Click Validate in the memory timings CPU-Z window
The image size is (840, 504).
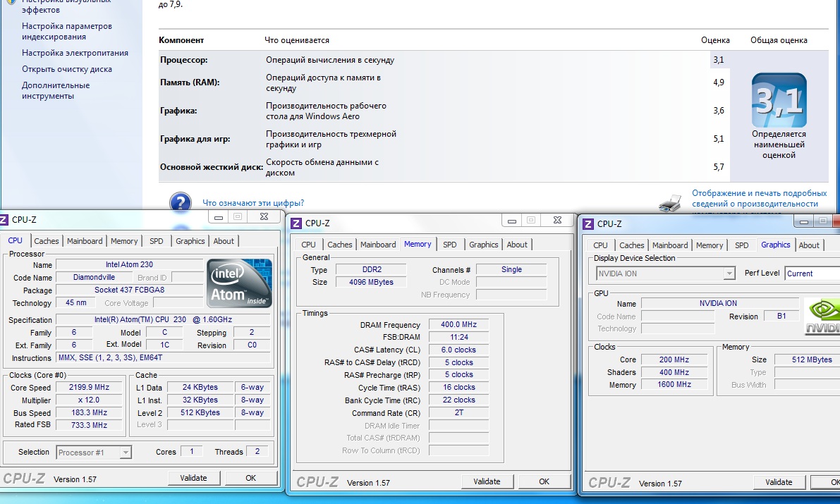point(487,481)
